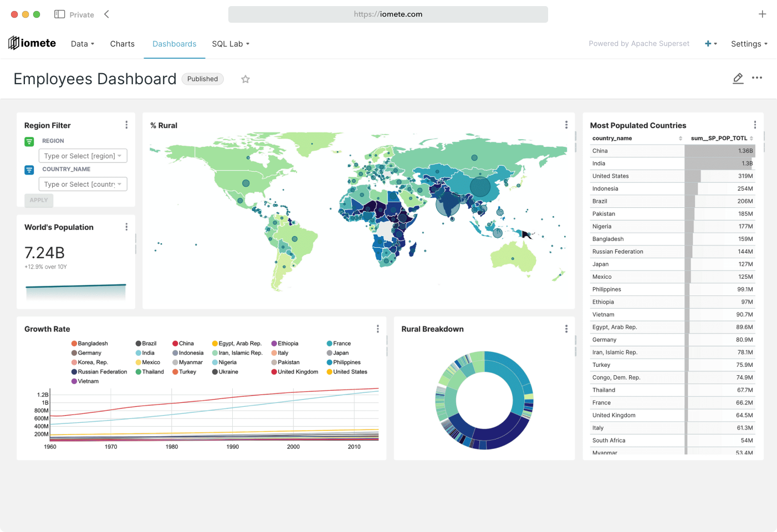
Task: Click the blue COUNTRY_NAME filter icon
Action: (x=29, y=170)
